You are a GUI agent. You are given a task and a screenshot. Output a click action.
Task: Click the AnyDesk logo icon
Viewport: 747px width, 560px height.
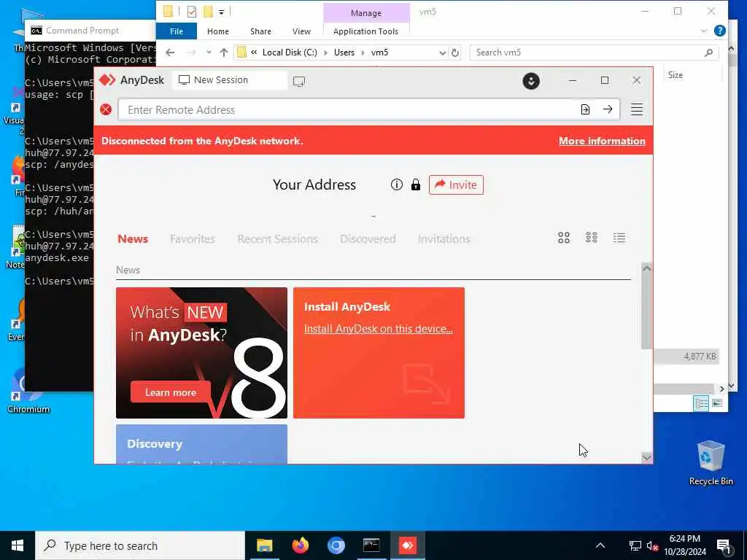(x=107, y=80)
